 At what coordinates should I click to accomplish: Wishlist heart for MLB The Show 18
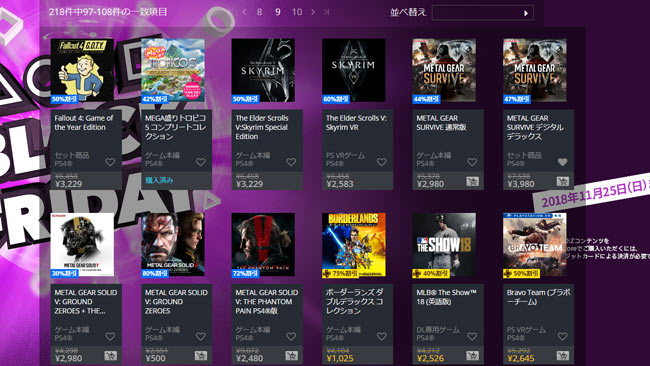click(472, 337)
